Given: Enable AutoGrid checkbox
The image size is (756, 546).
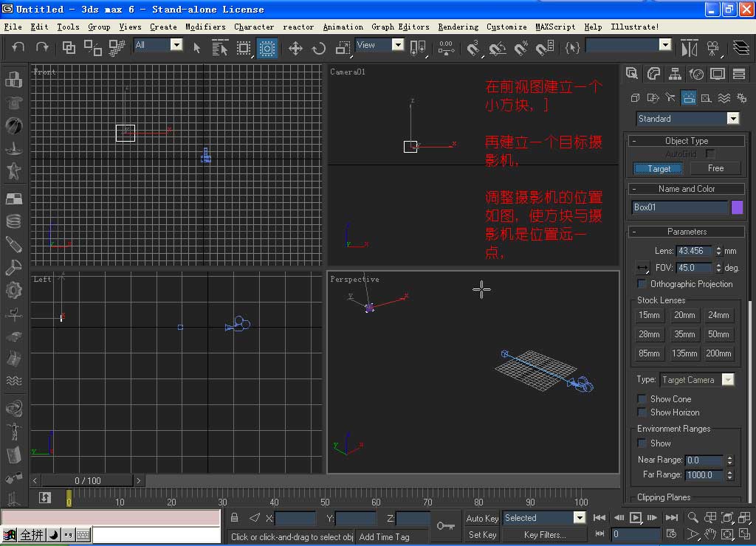Looking at the screenshot, I should (709, 153).
